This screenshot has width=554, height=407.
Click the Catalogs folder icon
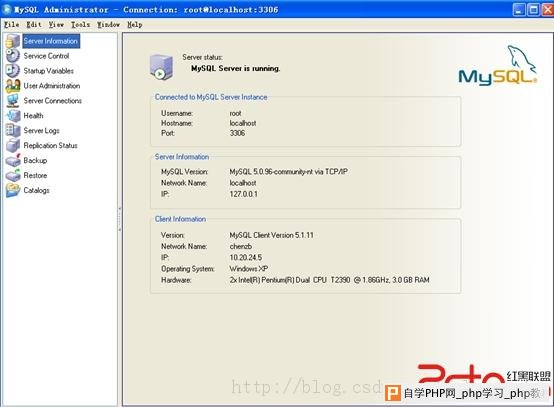pyautogui.click(x=13, y=190)
